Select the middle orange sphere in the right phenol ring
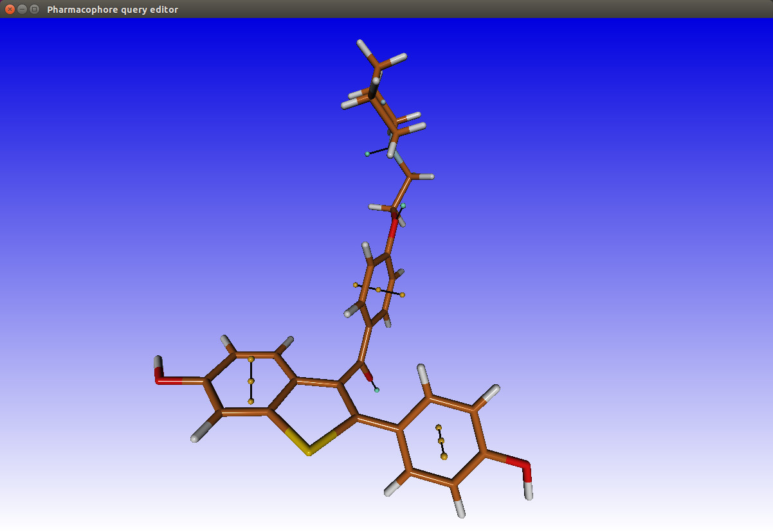 [x=441, y=441]
